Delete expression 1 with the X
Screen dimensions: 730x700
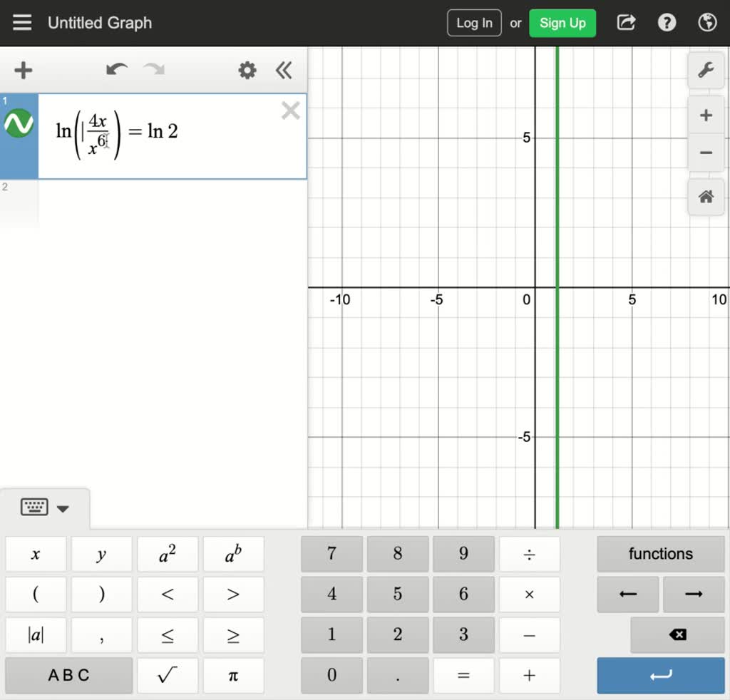coord(290,110)
